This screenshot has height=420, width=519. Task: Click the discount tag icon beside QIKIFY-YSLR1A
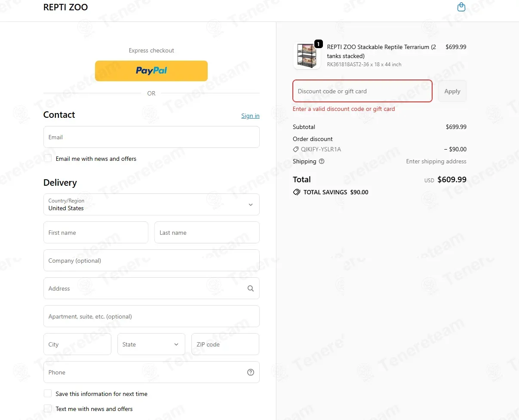296,149
